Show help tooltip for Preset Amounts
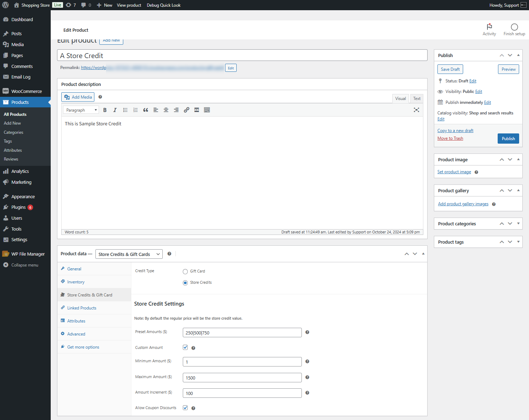 point(307,332)
